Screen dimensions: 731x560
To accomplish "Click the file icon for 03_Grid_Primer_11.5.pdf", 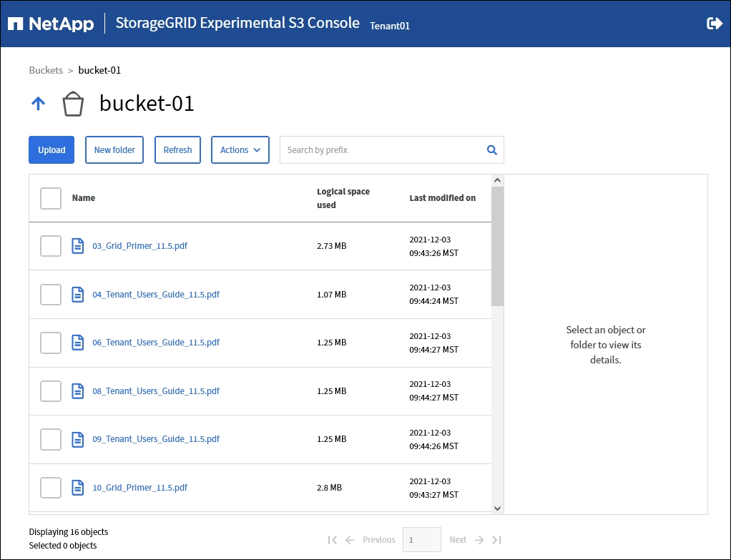I will coord(78,246).
